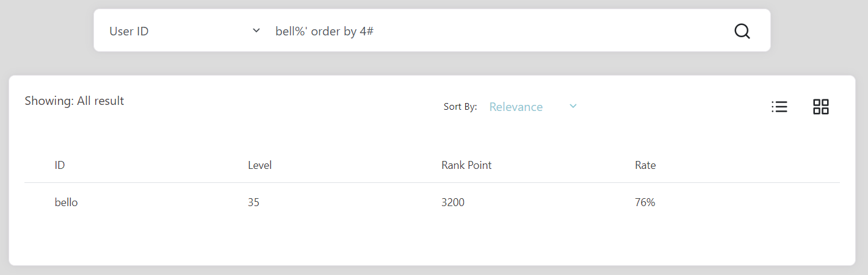Viewport: 868px width, 275px height.
Task: Switch to grid view layout
Action: [x=821, y=107]
